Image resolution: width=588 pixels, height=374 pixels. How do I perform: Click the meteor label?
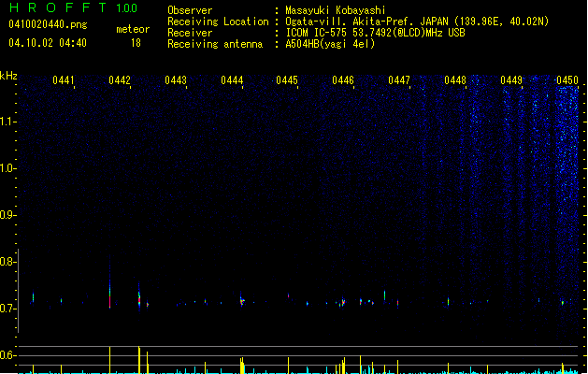click(x=133, y=29)
